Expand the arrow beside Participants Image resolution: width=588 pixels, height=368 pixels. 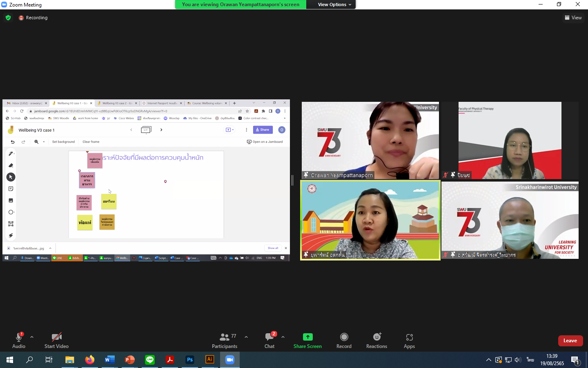(x=246, y=337)
